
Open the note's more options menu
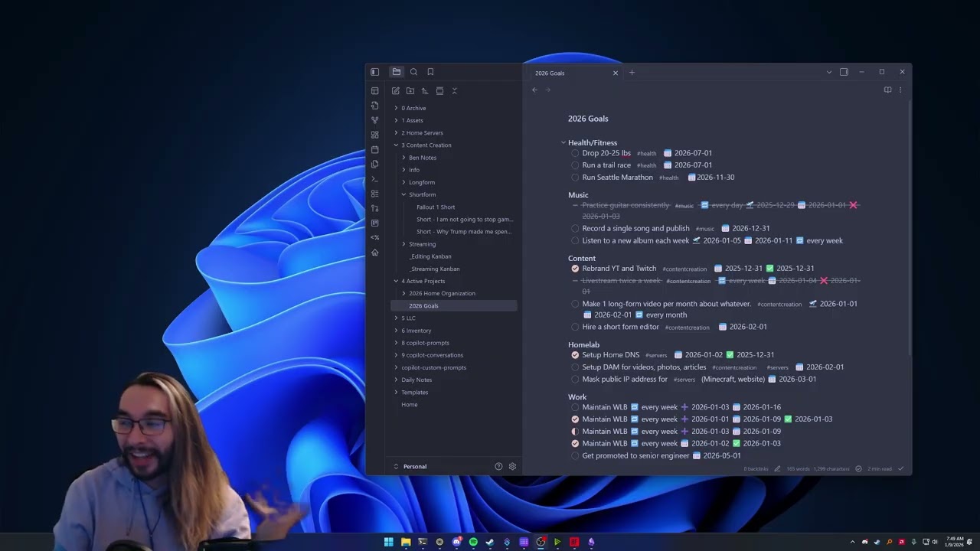[x=900, y=90]
